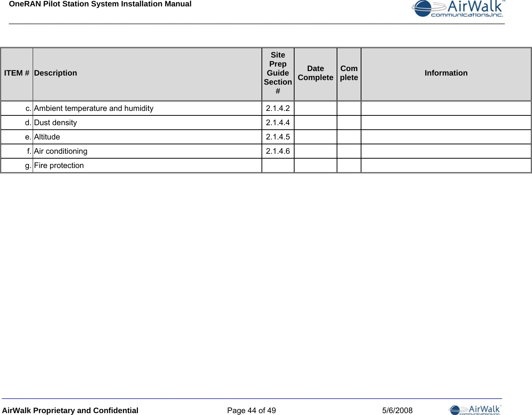Click the AirWalk logo in the footer

tap(475, 410)
